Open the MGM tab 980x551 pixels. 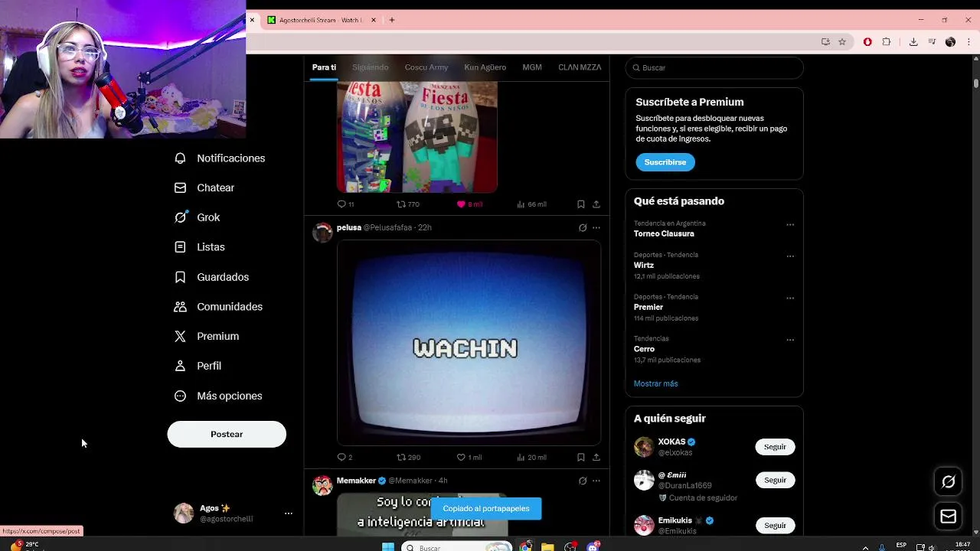[x=532, y=67]
